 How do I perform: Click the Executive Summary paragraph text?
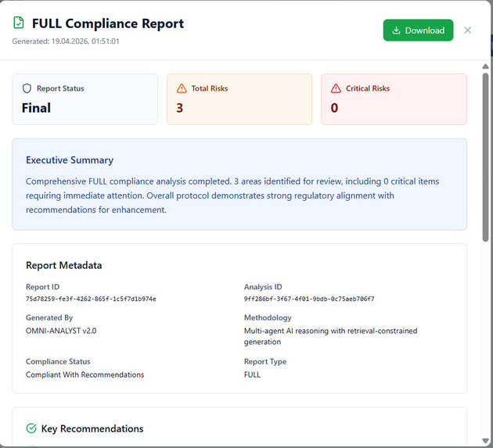click(232, 195)
